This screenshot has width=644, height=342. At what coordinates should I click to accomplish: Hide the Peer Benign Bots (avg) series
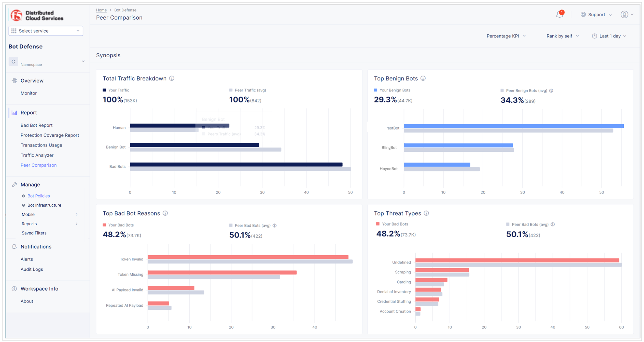pos(526,90)
